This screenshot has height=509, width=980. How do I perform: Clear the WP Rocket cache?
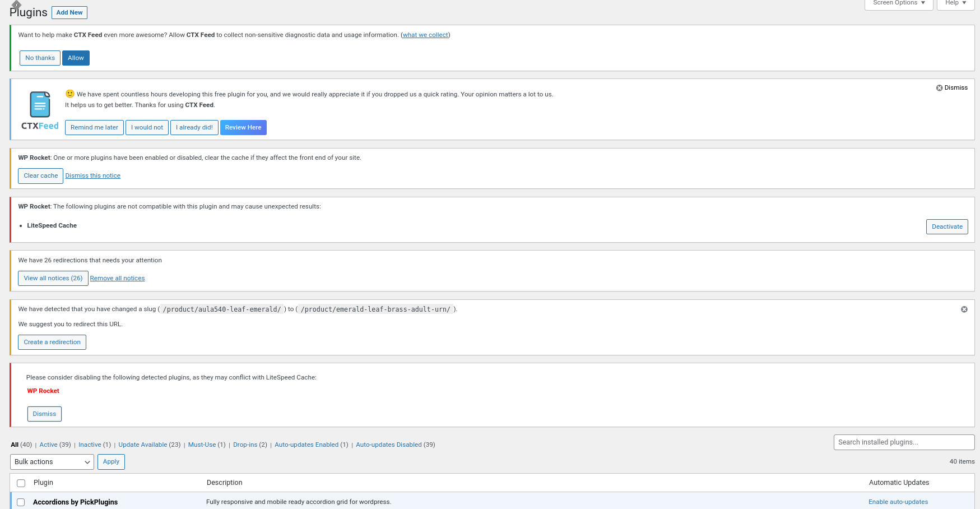tap(40, 176)
